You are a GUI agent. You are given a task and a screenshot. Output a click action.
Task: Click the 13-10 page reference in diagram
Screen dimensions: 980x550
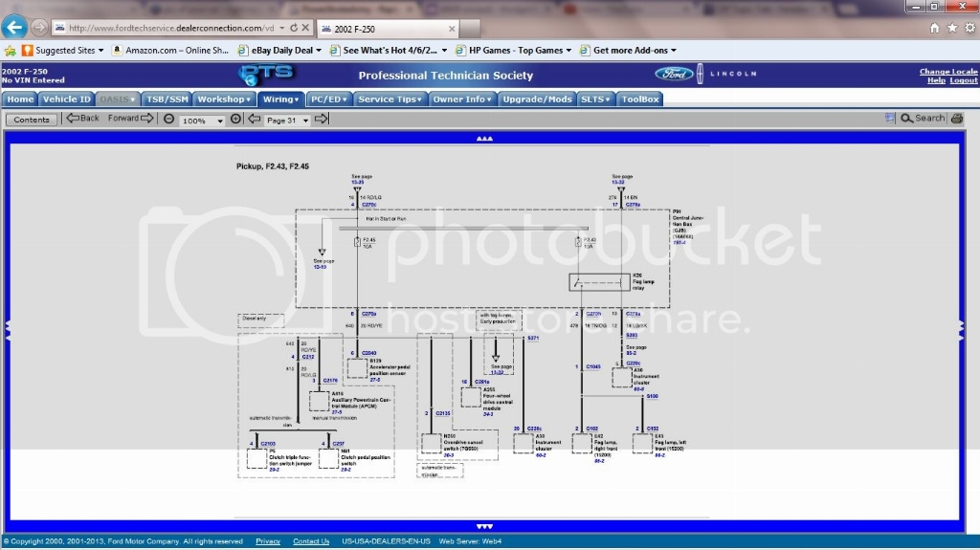coord(320,267)
